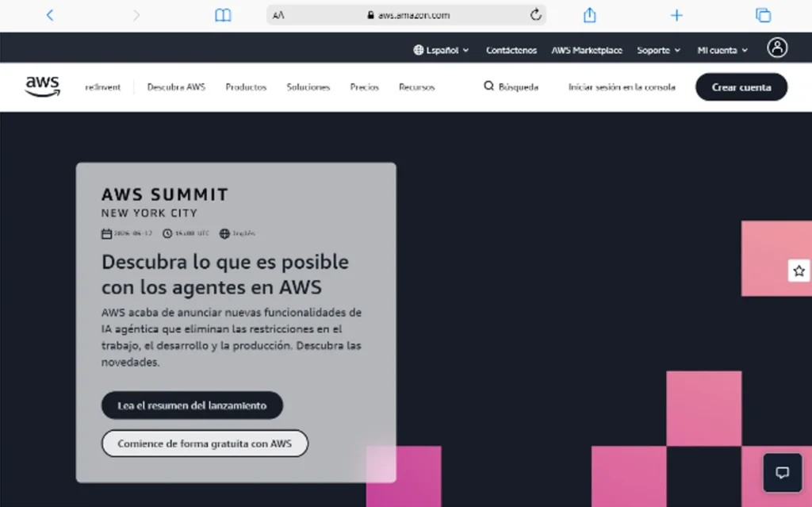Click the aws.amazon.com address field

(x=407, y=15)
